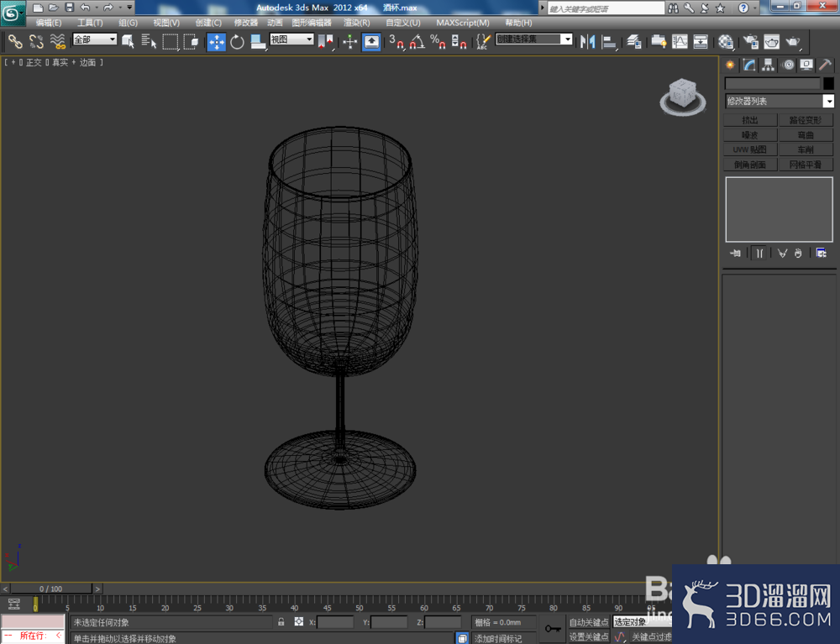The height and width of the screenshot is (644, 840).
Task: Select the Bind to Space Warp tool
Action: point(57,41)
